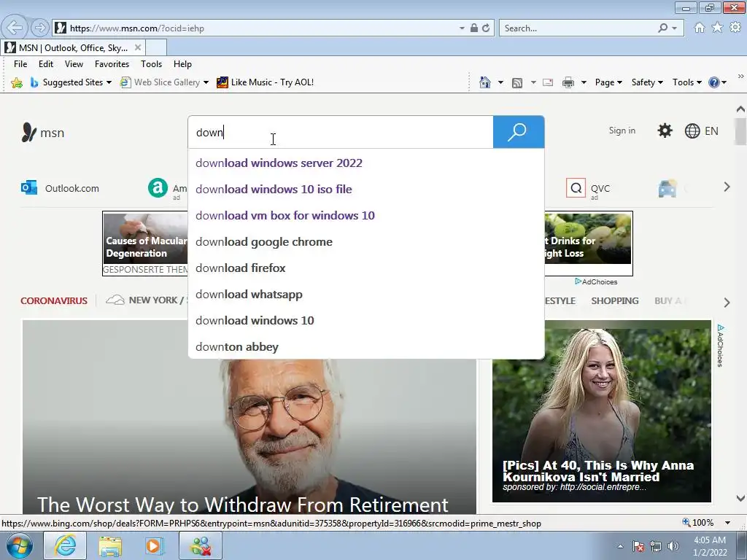Click the right chevron of news categories
747x560 pixels.
[727, 303]
